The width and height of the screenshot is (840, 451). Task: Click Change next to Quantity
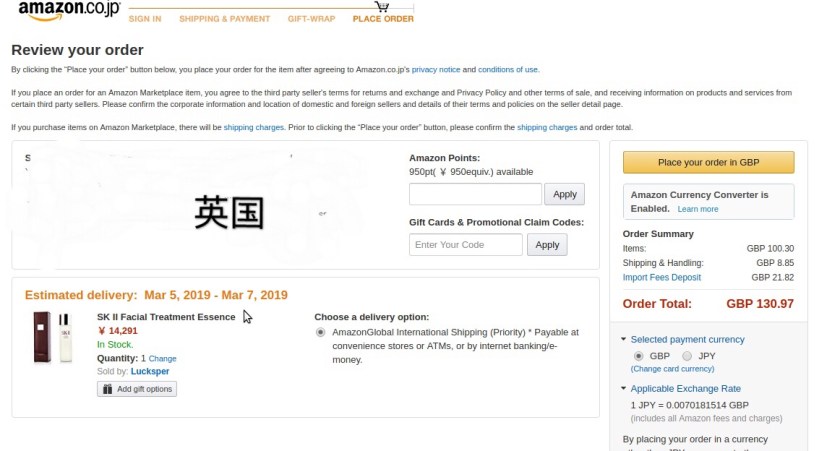[163, 358]
